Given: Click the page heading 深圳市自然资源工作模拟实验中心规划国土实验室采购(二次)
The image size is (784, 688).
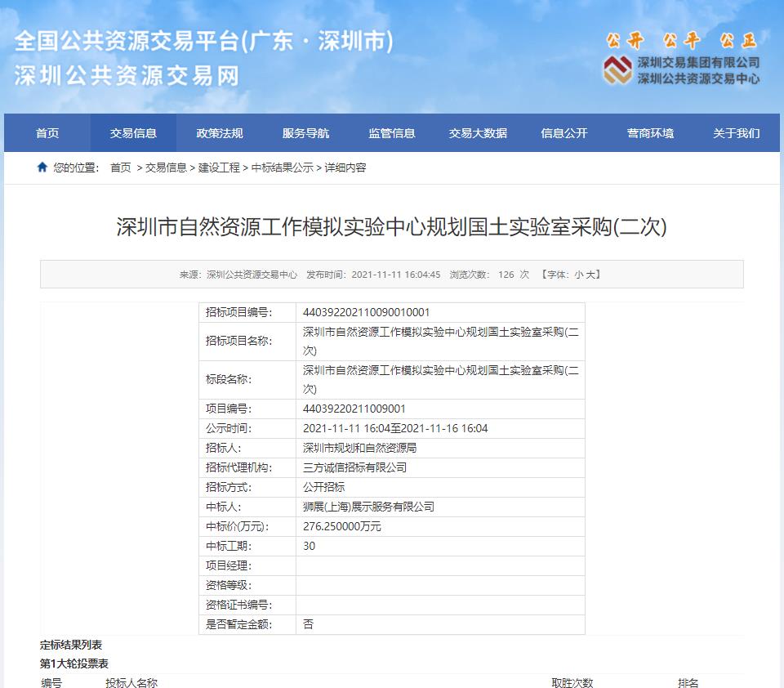Looking at the screenshot, I should (391, 226).
